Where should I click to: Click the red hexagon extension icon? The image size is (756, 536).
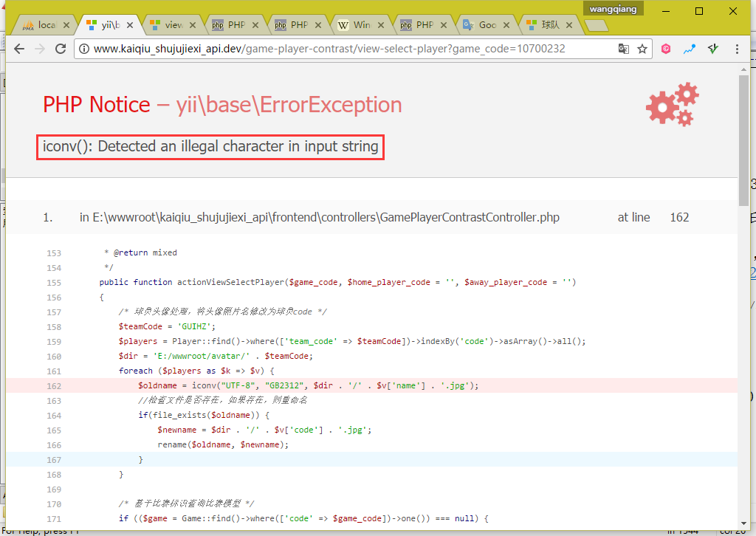(x=666, y=49)
